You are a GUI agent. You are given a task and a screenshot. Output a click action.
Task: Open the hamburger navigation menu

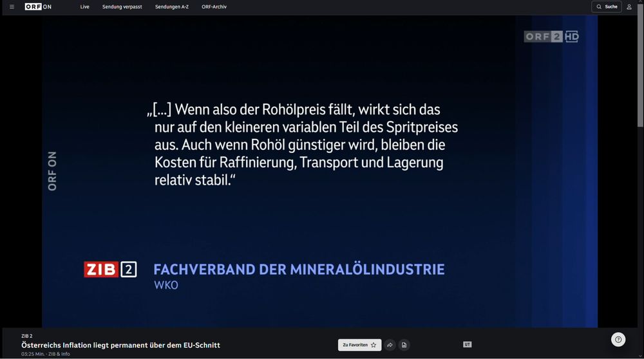pyautogui.click(x=12, y=6)
